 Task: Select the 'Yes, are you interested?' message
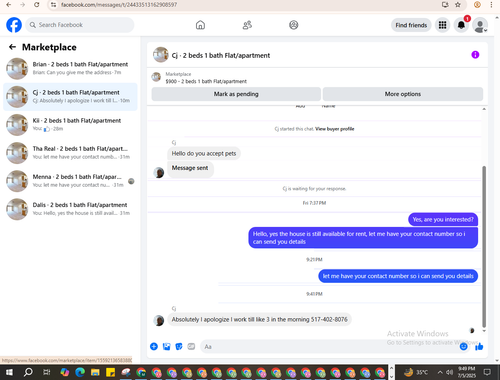click(x=443, y=219)
